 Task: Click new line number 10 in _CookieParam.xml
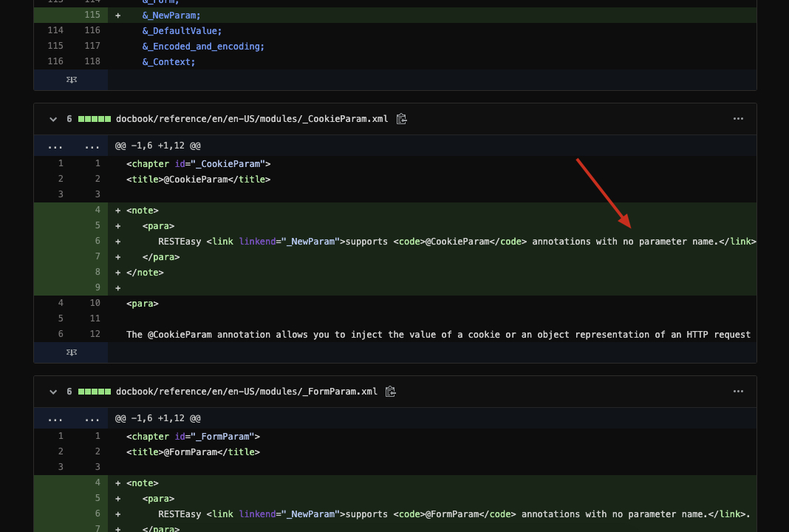(95, 303)
